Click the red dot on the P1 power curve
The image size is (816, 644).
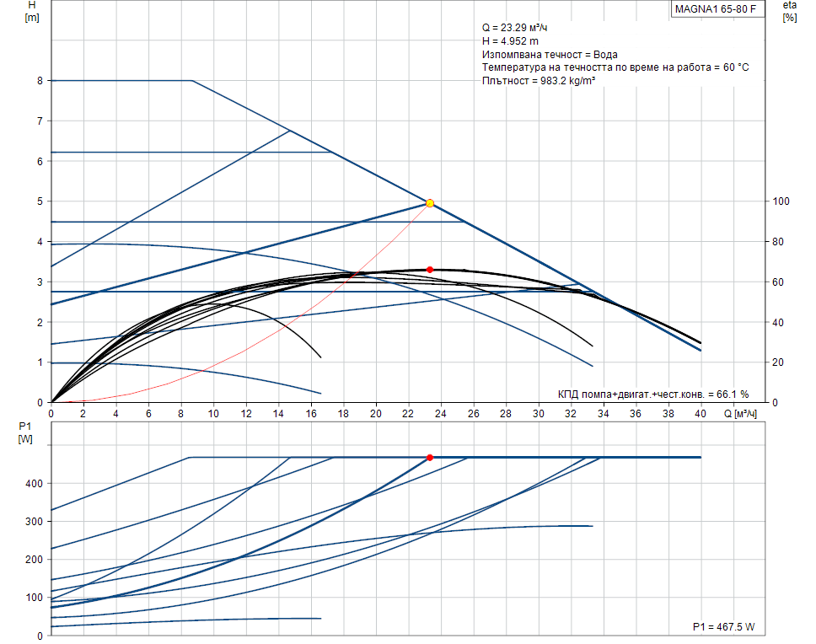tap(430, 458)
